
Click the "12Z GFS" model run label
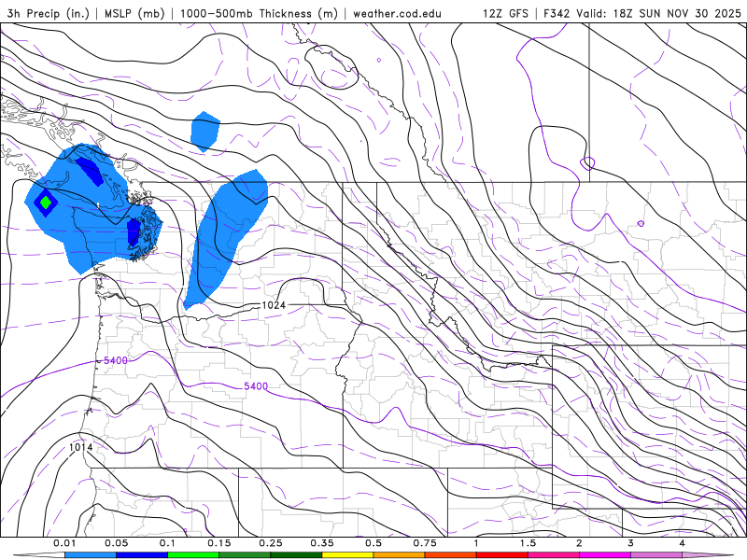pyautogui.click(x=505, y=13)
